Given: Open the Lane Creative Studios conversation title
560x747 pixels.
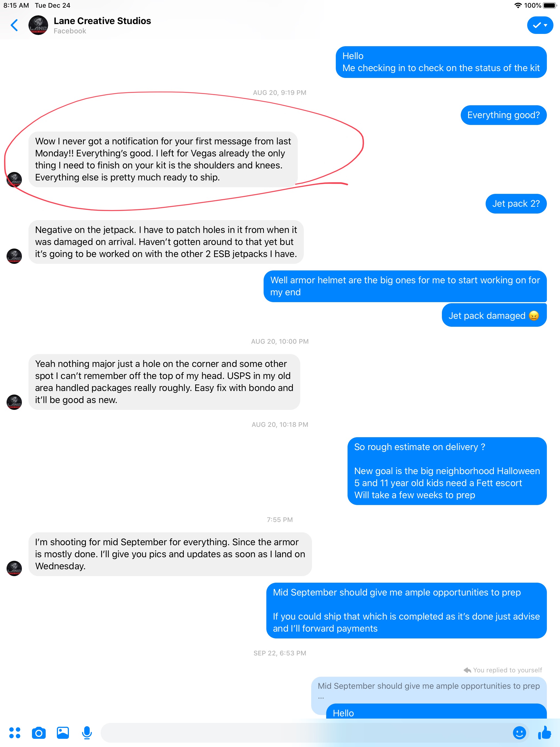Looking at the screenshot, I should [102, 21].
